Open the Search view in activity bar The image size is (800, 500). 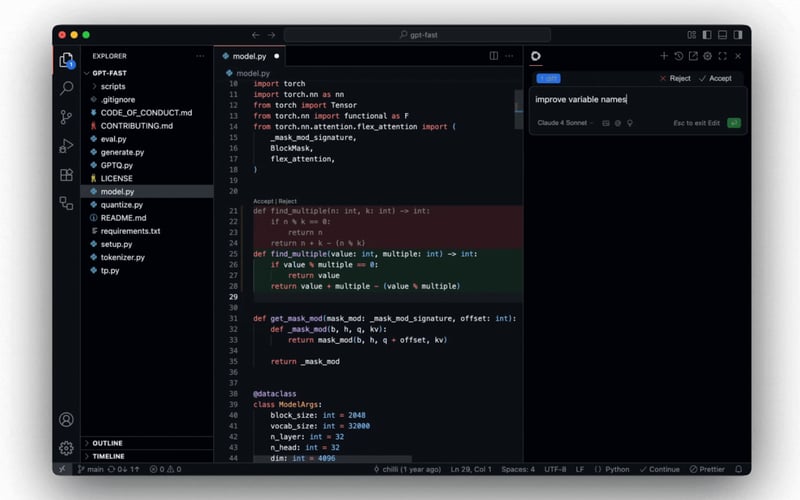66,88
